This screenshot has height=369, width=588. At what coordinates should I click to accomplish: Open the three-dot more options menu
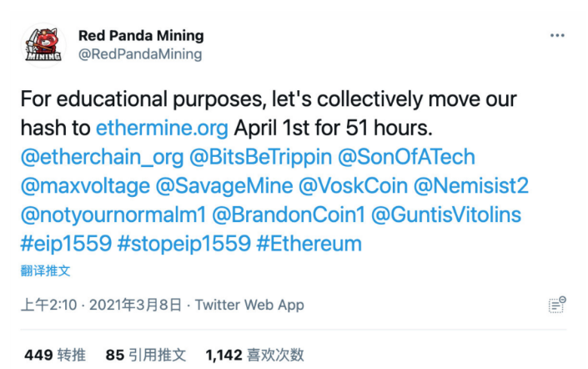point(557,35)
